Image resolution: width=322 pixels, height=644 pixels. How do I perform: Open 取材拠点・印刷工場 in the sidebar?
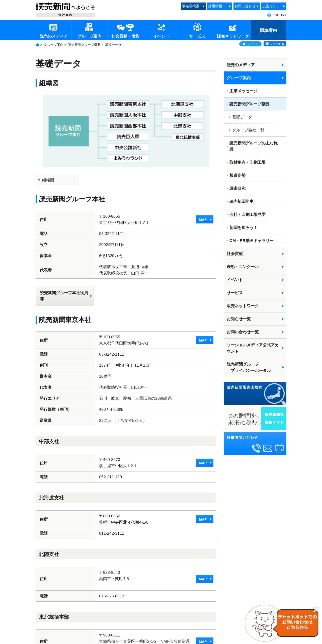point(255,162)
